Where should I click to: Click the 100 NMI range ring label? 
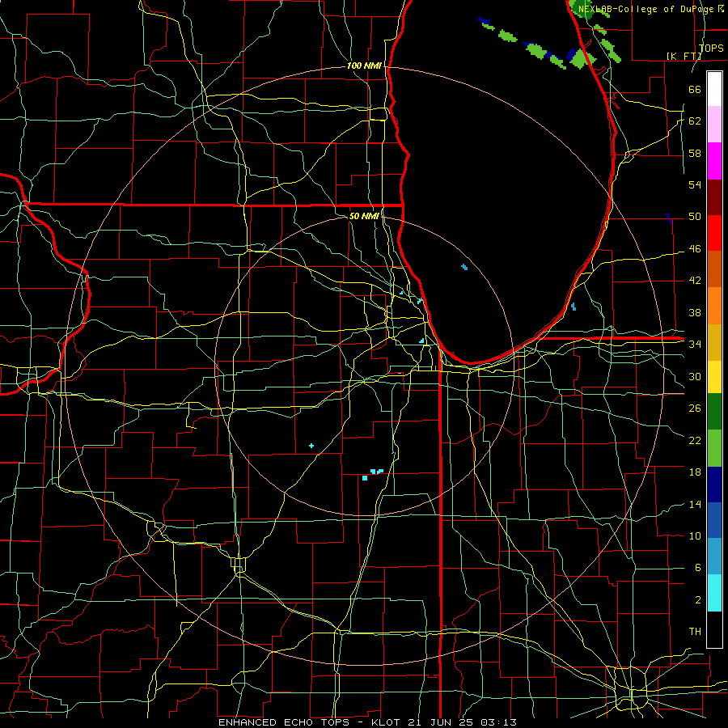click(x=364, y=66)
